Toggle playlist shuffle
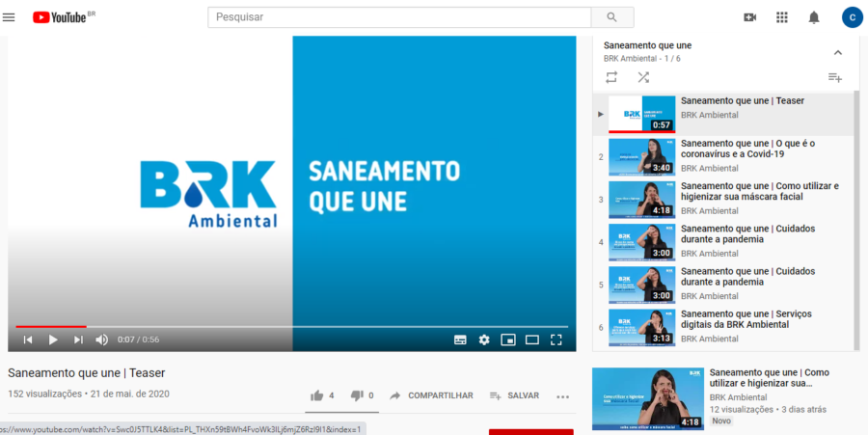Image resolution: width=868 pixels, height=435 pixels. [643, 77]
